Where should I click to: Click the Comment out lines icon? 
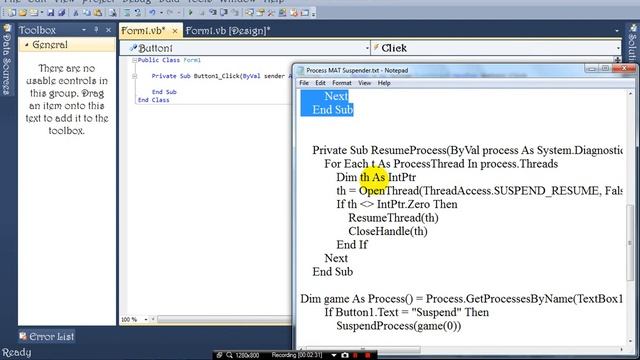pos(127,13)
